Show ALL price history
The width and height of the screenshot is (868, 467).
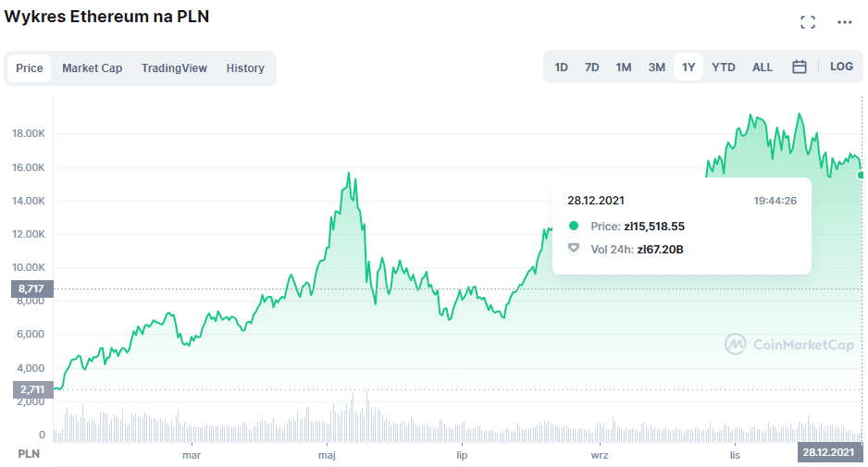(763, 68)
